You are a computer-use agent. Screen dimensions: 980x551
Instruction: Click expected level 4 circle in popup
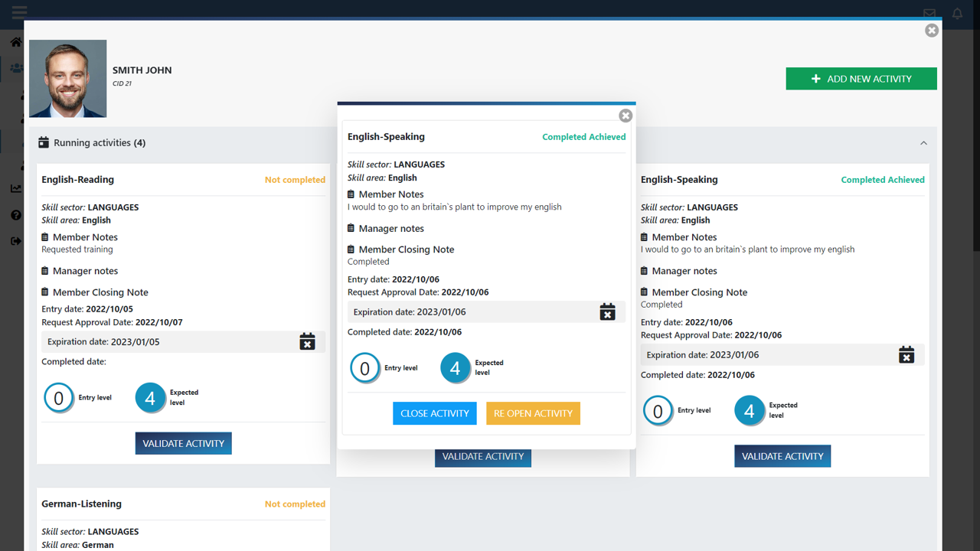coord(455,368)
